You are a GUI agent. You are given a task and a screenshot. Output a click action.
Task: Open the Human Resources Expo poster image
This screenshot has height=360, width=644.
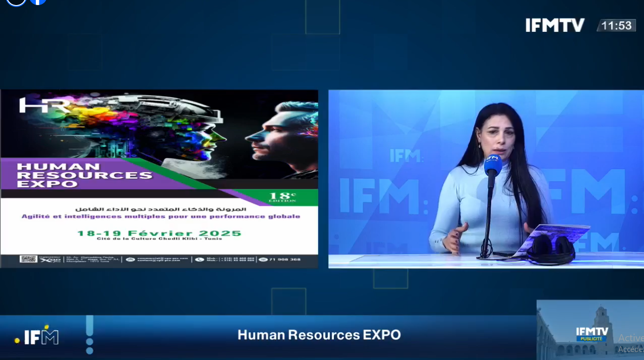click(159, 179)
